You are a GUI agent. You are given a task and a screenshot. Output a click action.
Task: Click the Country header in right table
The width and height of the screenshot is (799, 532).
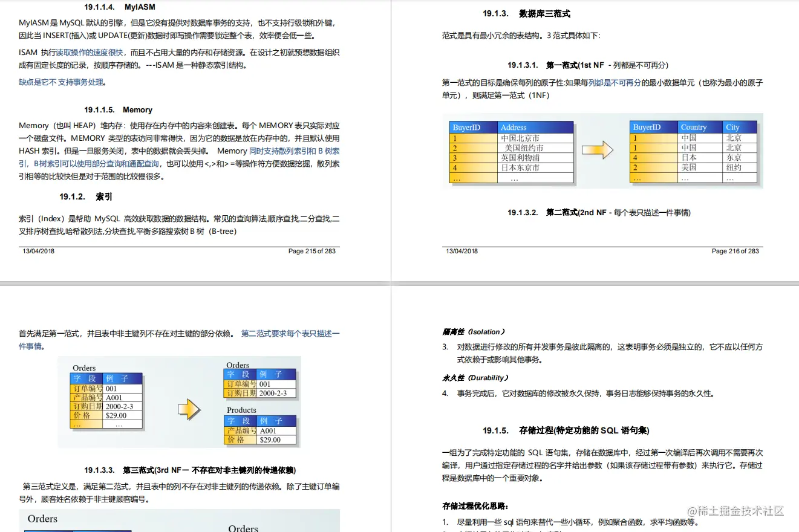click(694, 127)
